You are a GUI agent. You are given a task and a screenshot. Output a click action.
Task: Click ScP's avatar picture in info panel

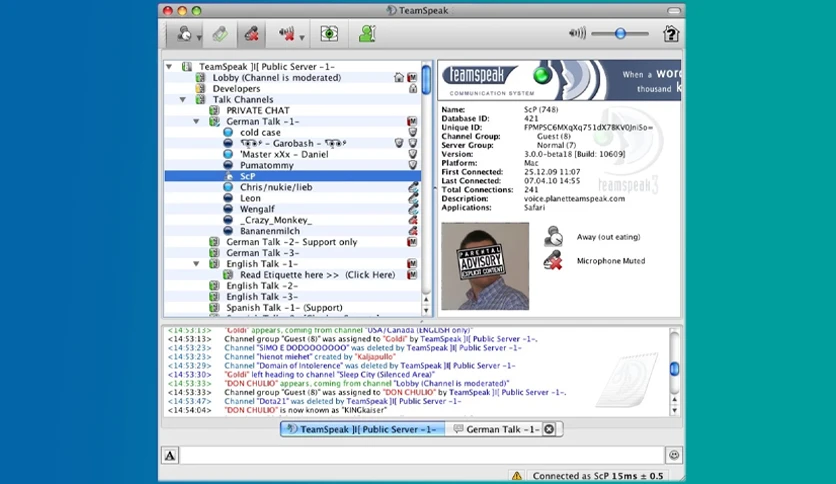(485, 266)
